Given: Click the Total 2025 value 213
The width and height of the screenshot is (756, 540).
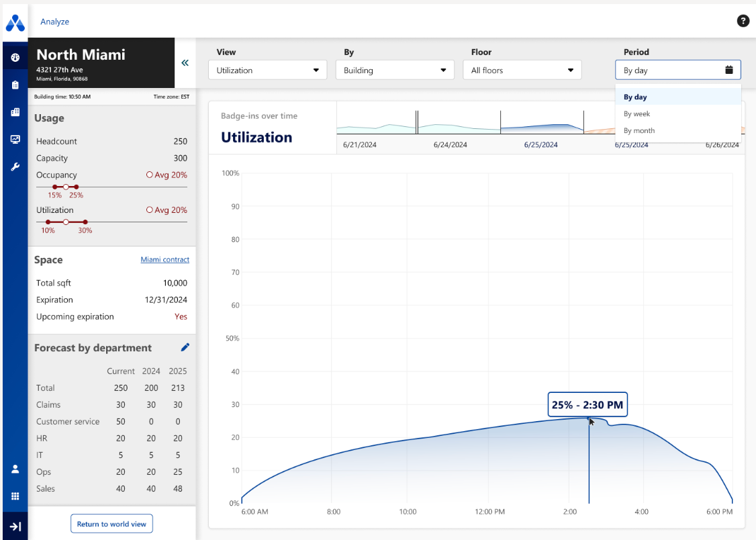Looking at the screenshot, I should pyautogui.click(x=177, y=388).
